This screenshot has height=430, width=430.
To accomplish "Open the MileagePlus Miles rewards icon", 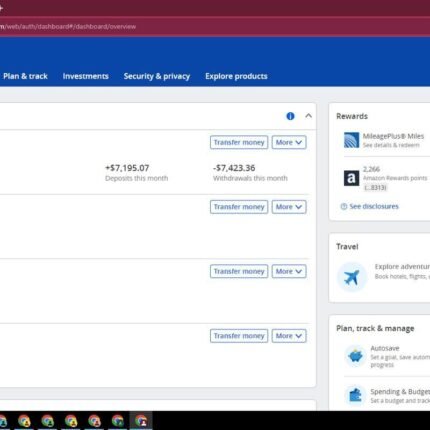I will (351, 140).
